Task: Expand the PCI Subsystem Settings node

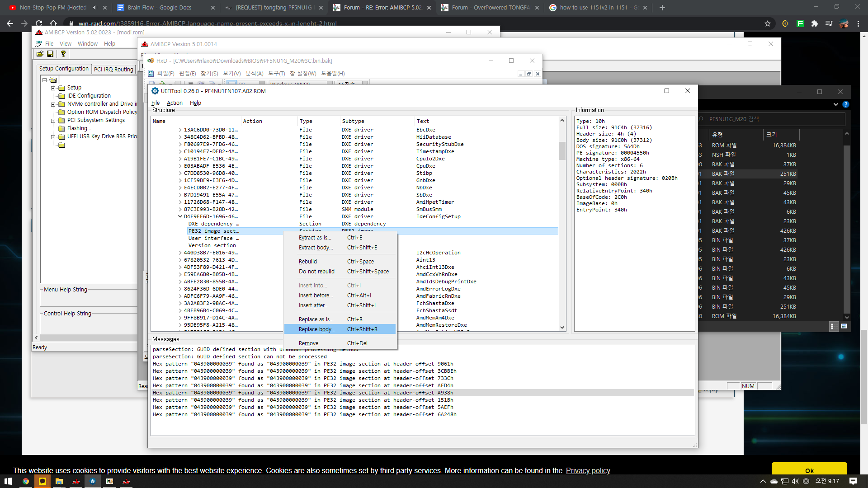Action: pyautogui.click(x=53, y=120)
